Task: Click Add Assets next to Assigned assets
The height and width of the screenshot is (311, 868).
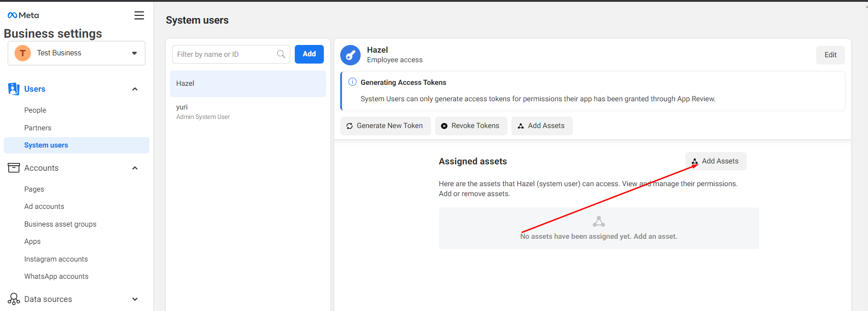Action: click(x=715, y=161)
